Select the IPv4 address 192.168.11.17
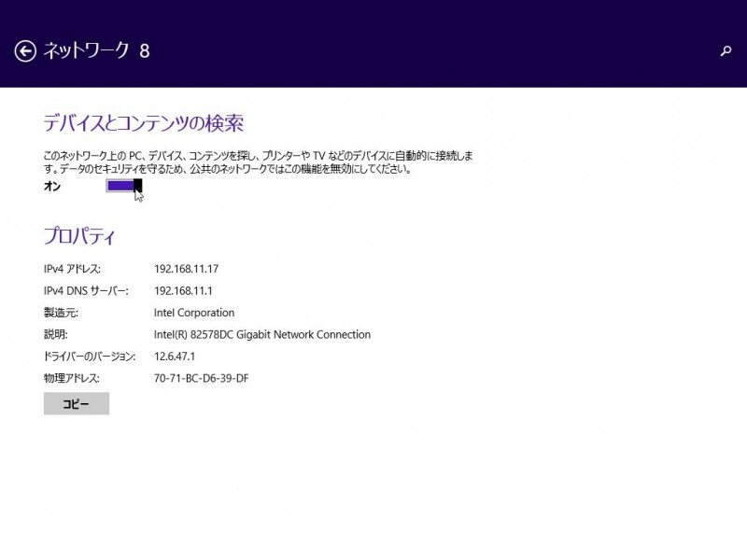747x560 pixels. click(x=188, y=269)
